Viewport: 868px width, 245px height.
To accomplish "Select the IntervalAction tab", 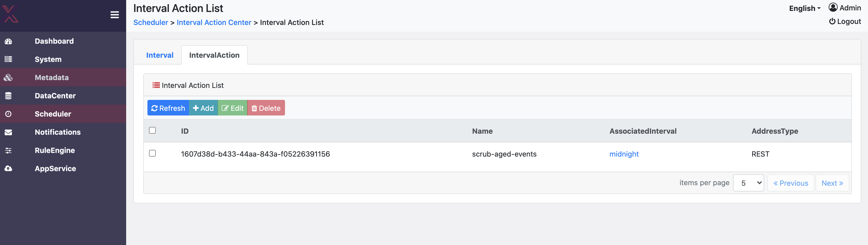I will [x=214, y=55].
